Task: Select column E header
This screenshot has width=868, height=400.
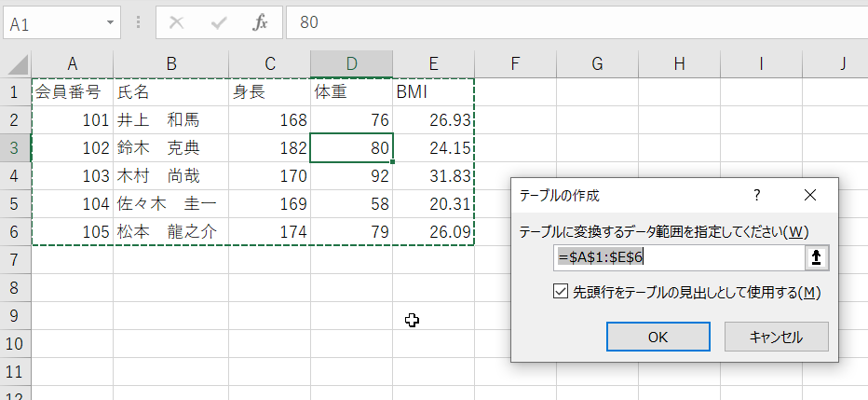Action: pos(433,64)
